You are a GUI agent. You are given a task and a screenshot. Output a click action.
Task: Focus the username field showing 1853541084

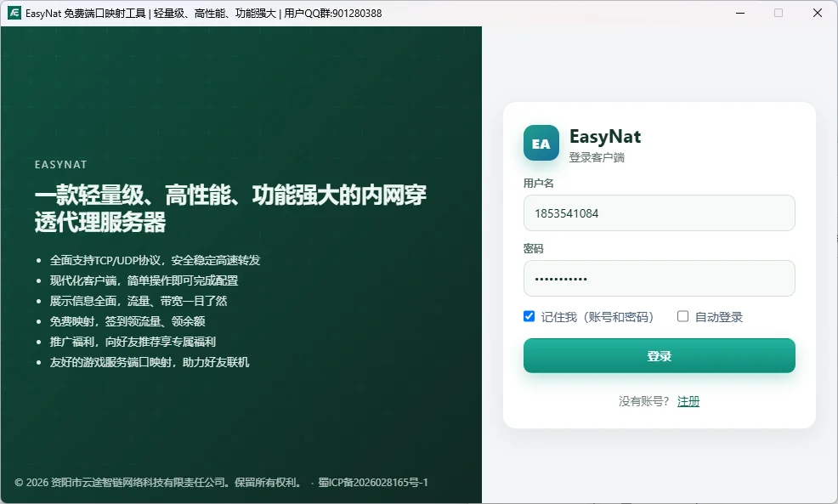(x=659, y=213)
